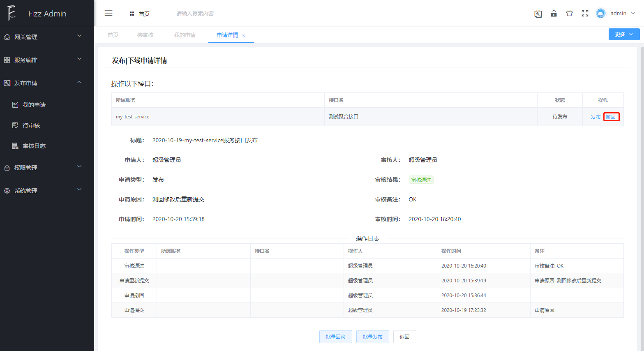Click the gear icon beside 系统管理
Image resolution: width=644 pixels, height=351 pixels.
click(x=7, y=190)
